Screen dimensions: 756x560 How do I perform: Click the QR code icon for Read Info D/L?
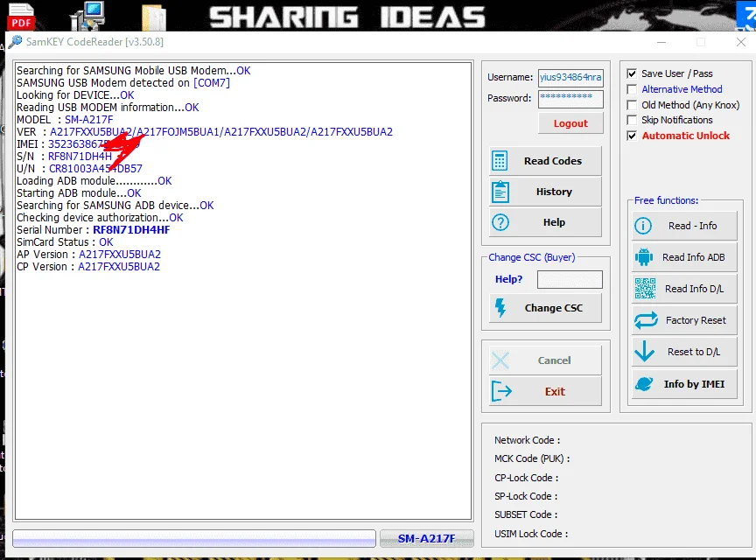645,289
